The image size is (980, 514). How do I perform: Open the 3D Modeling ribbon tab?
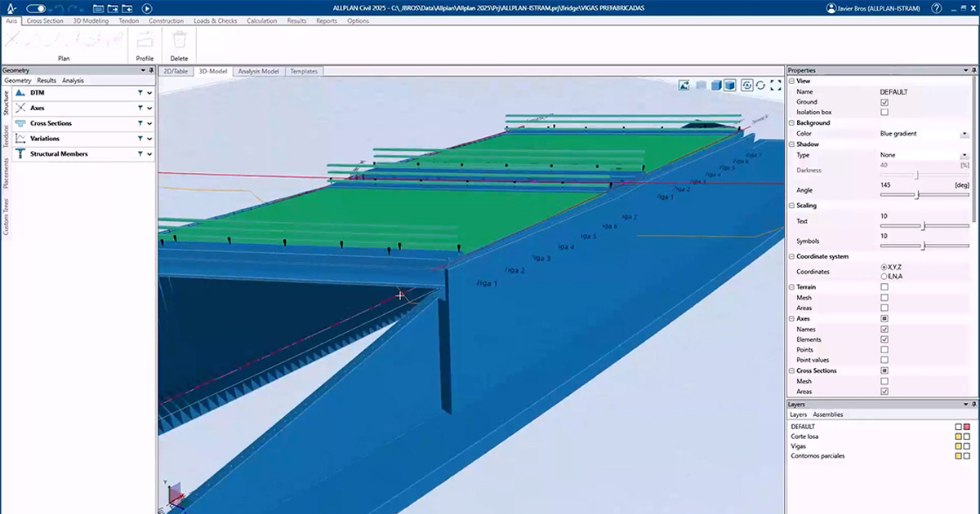point(90,20)
